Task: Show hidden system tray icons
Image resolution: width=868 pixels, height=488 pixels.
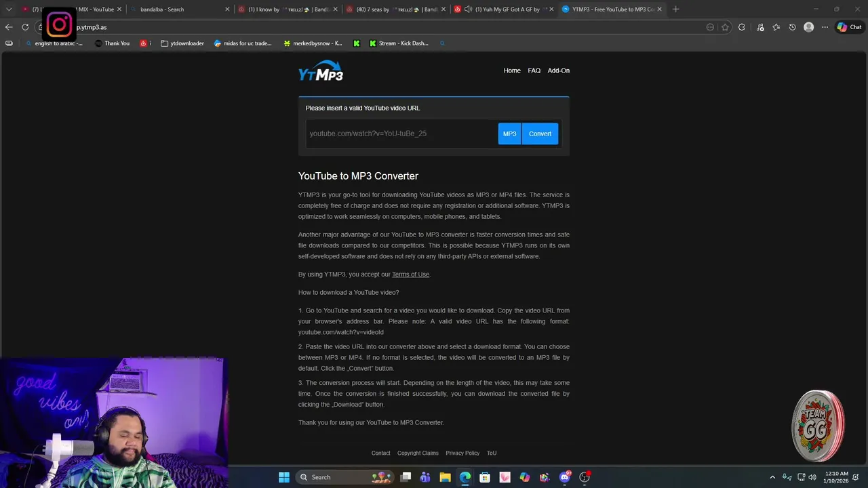Action: (772, 477)
